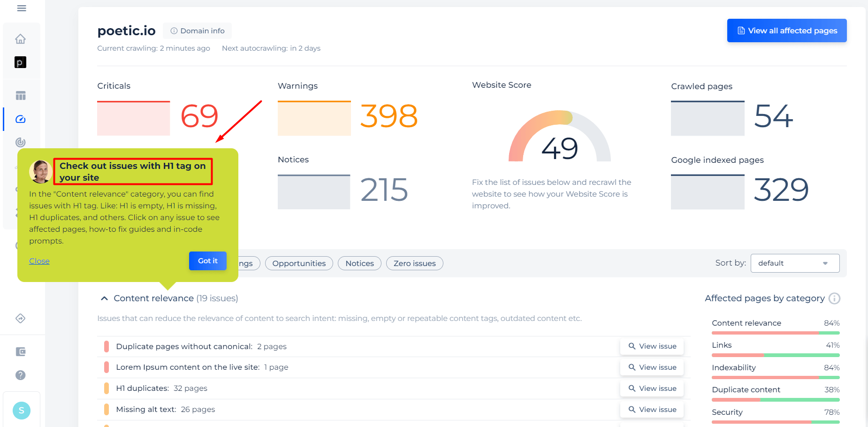Collapse the Content relevance section
868x427 pixels.
(104, 298)
